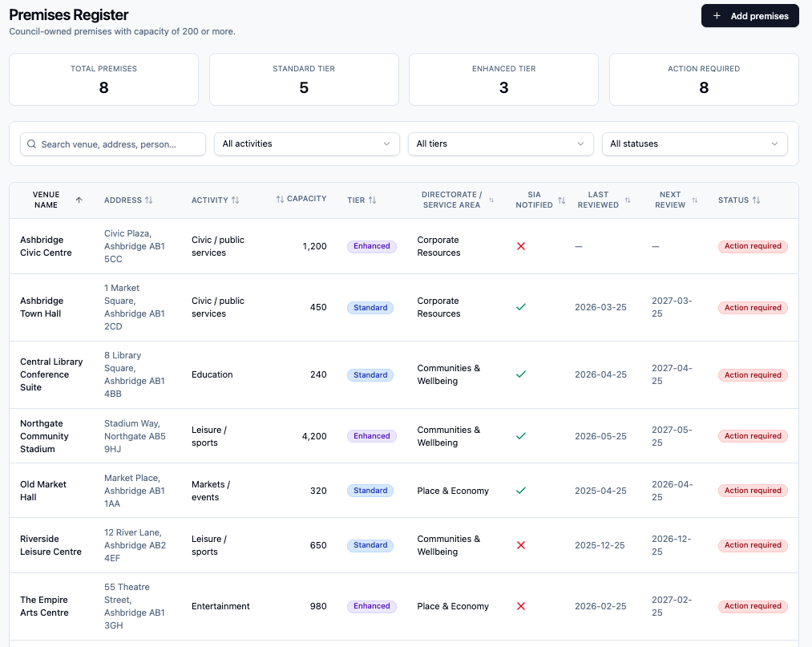Click SIA cross for Riverside Leisure Centre
Image resolution: width=812 pixels, height=647 pixels.
(521, 545)
